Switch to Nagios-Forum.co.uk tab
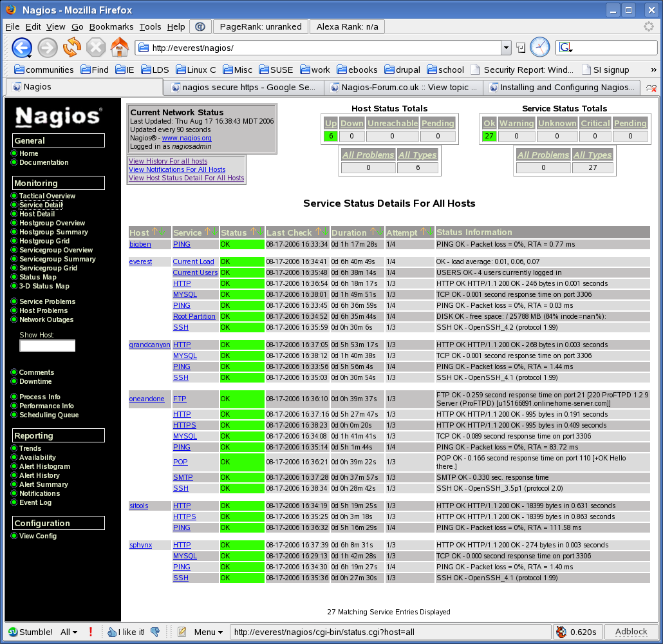 [x=404, y=87]
